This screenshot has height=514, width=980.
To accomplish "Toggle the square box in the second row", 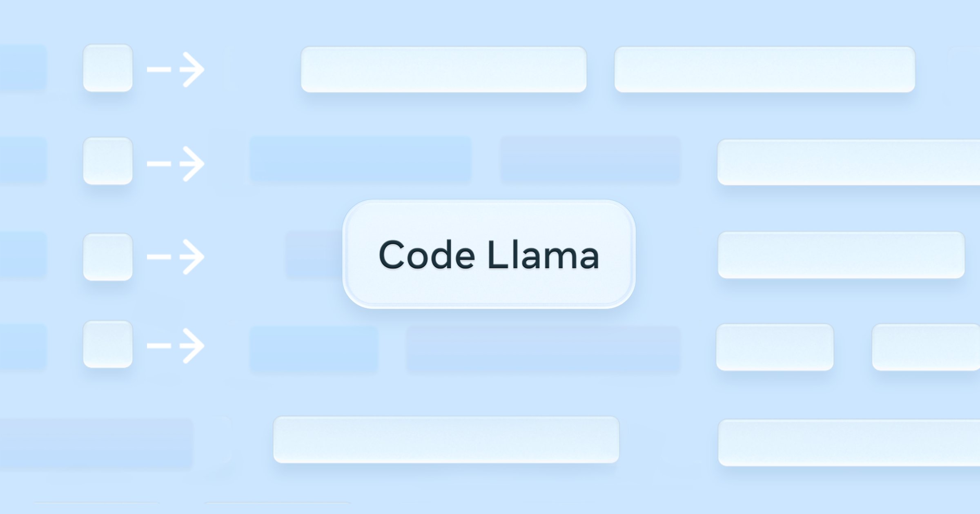I will 108,161.
